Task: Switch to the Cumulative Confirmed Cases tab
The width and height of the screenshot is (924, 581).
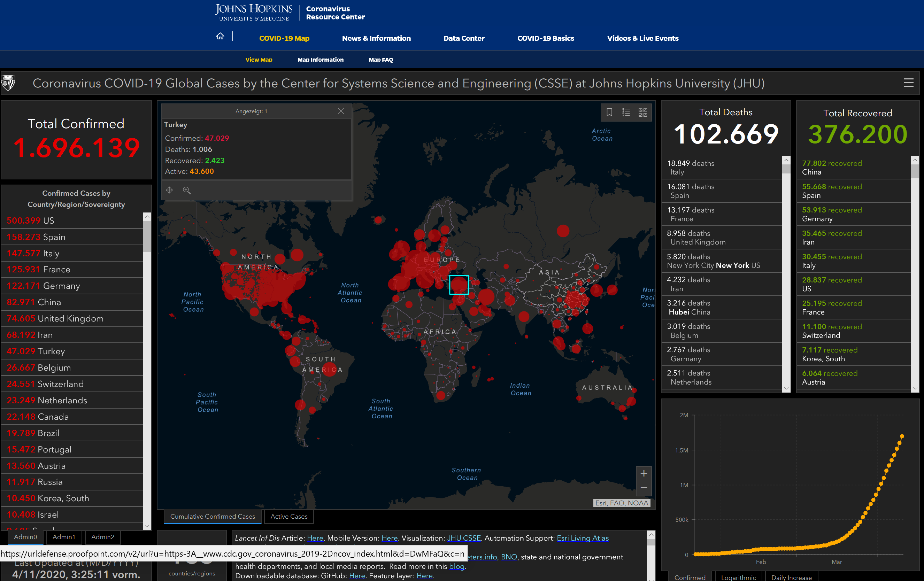Action: 213,517
